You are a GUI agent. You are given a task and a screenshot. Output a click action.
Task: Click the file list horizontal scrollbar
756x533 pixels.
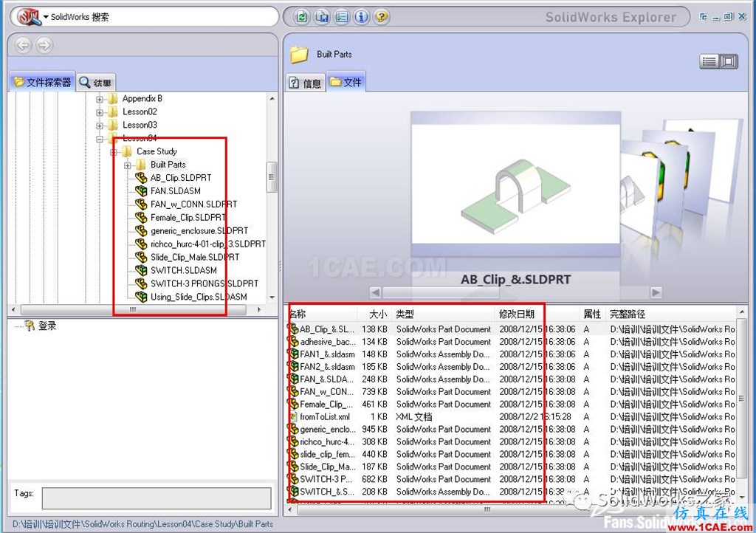[487, 509]
